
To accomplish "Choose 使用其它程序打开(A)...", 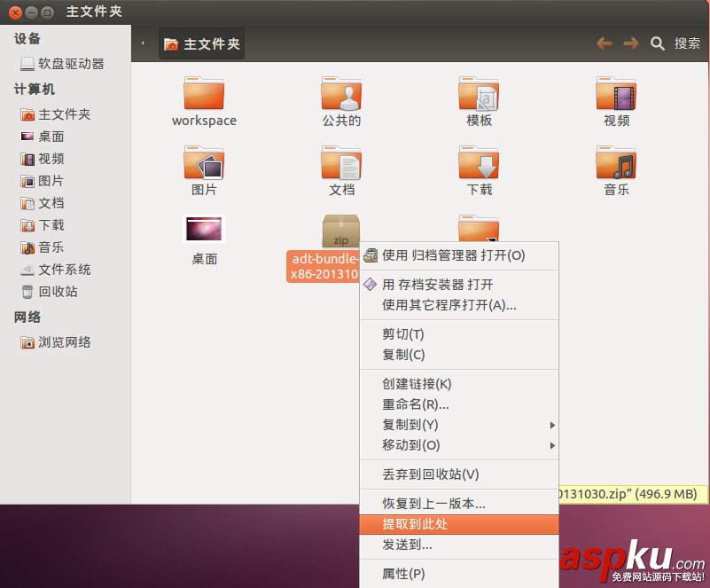I will 458,305.
